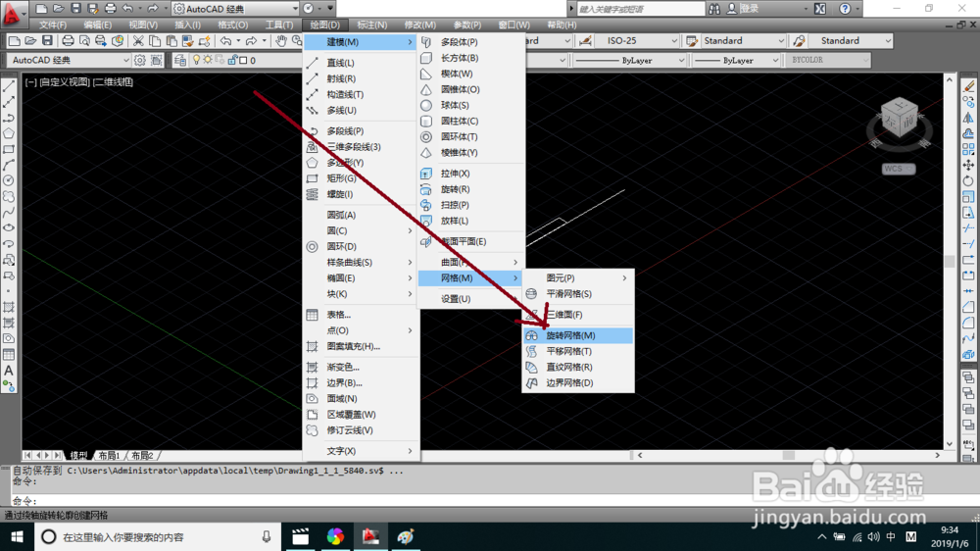
Task: Click the Pan hand icon in toolbar
Action: pos(281,40)
